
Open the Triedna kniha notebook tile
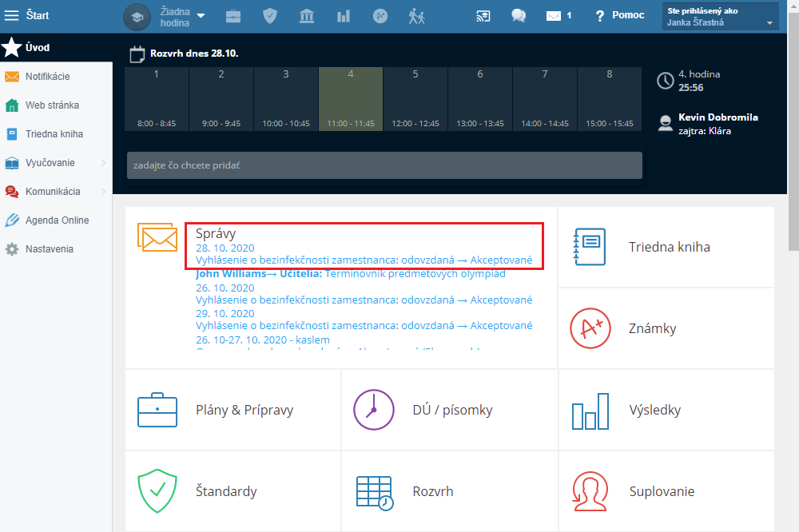[x=666, y=247]
